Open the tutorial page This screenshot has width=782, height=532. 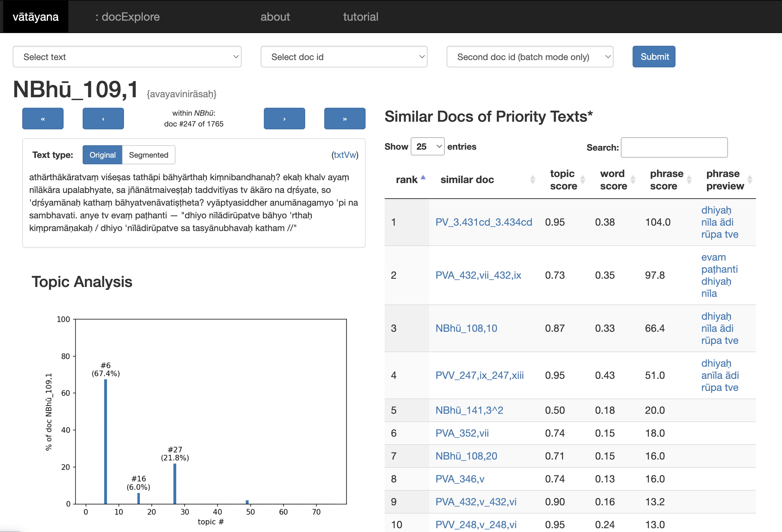pyautogui.click(x=360, y=17)
